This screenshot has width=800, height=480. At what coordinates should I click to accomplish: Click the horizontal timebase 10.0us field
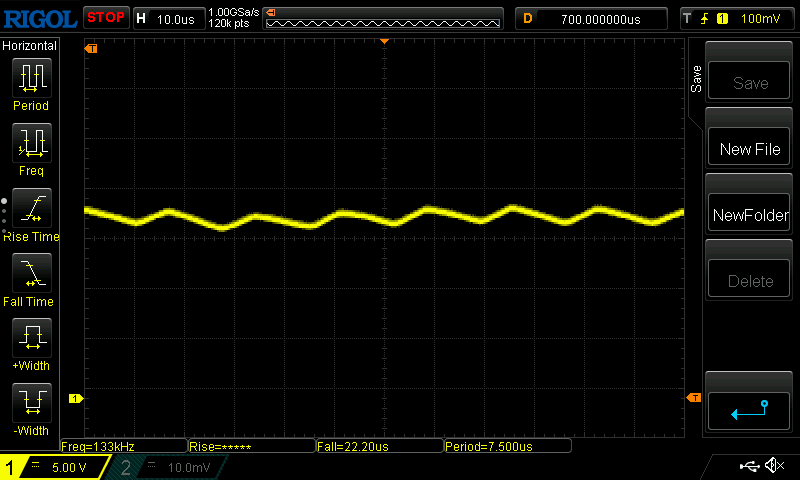click(x=169, y=19)
